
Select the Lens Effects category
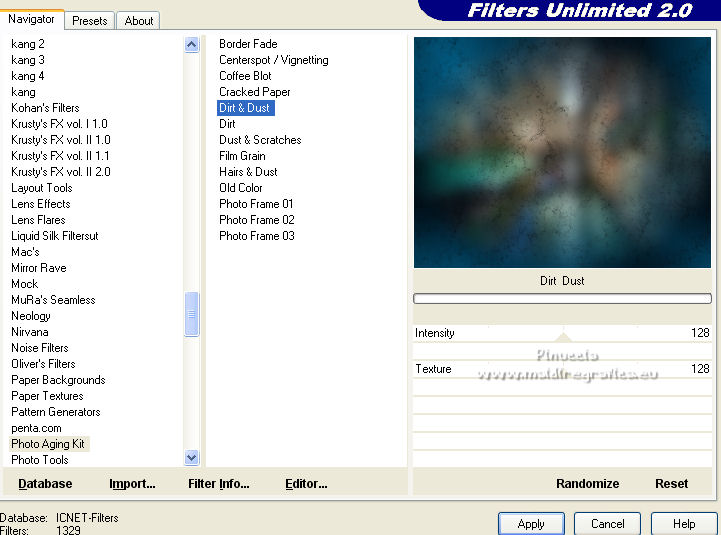tap(40, 204)
